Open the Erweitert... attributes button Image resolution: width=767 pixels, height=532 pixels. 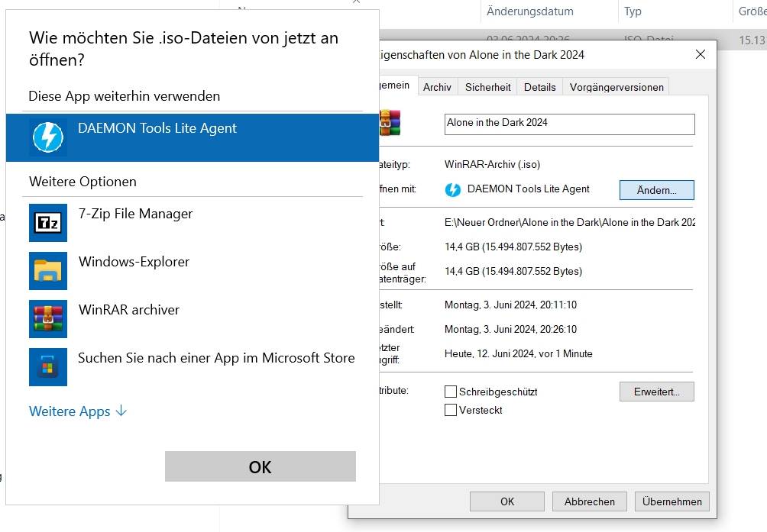coord(656,392)
